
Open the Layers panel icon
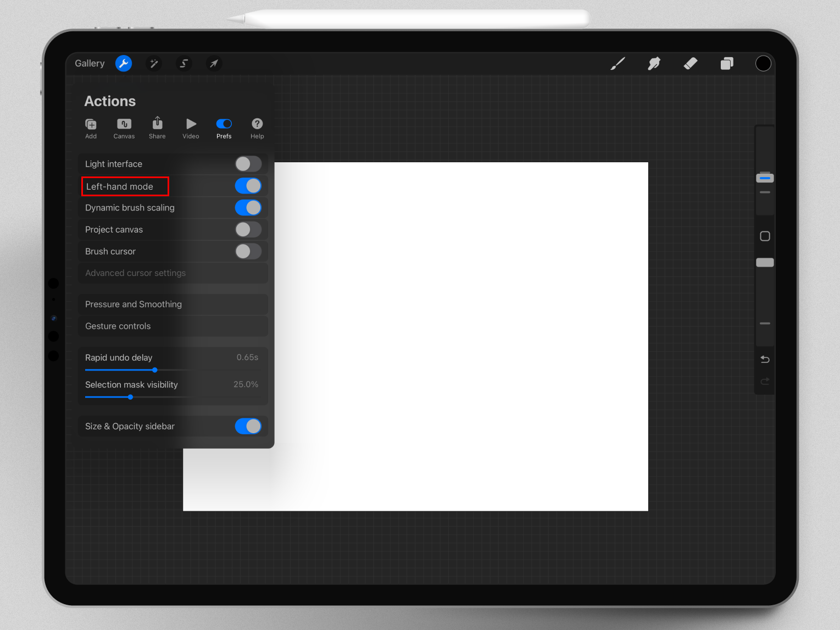click(727, 64)
